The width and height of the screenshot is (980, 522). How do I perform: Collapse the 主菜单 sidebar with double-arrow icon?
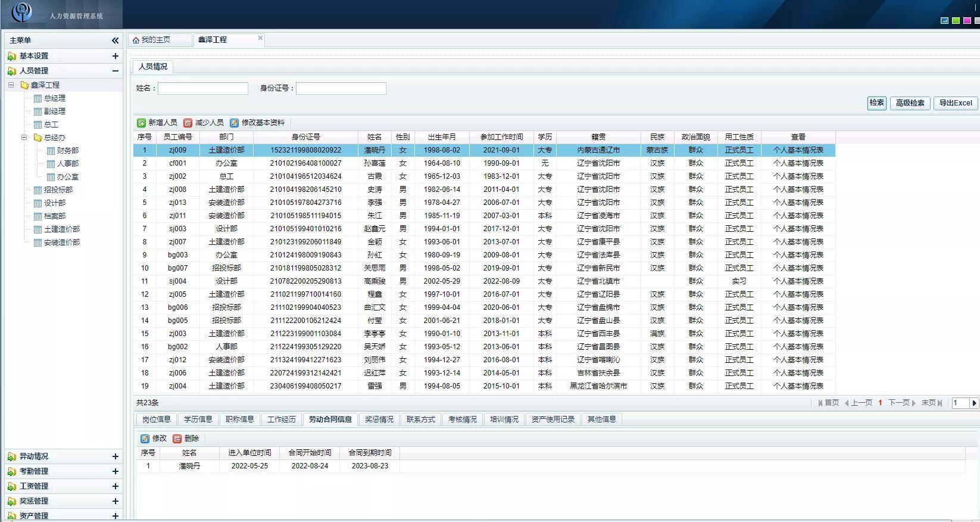coord(115,41)
